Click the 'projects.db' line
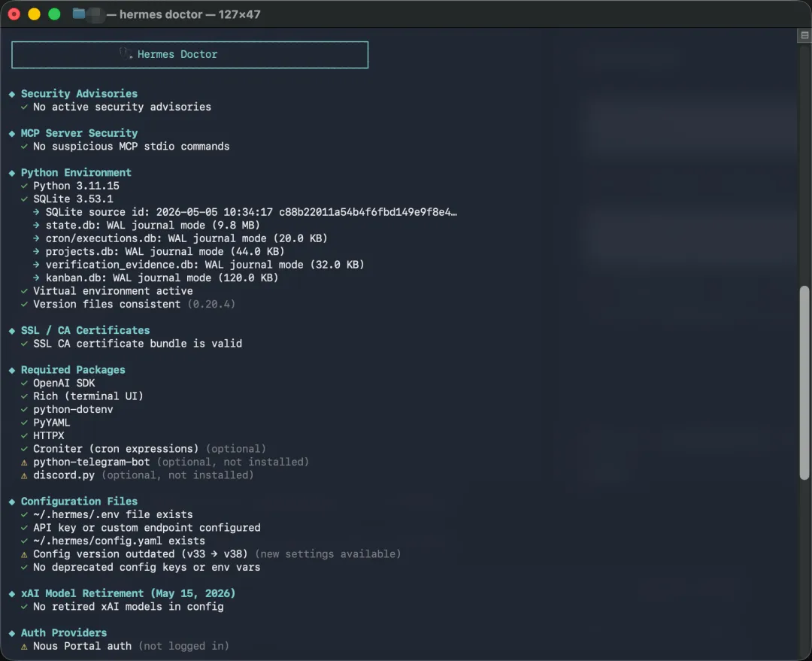This screenshot has height=661, width=812. (165, 252)
